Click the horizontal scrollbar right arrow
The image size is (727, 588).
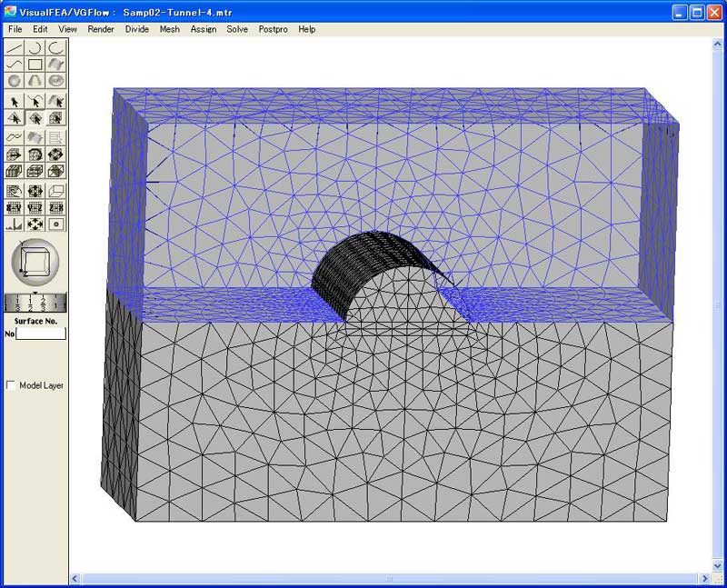click(x=705, y=578)
